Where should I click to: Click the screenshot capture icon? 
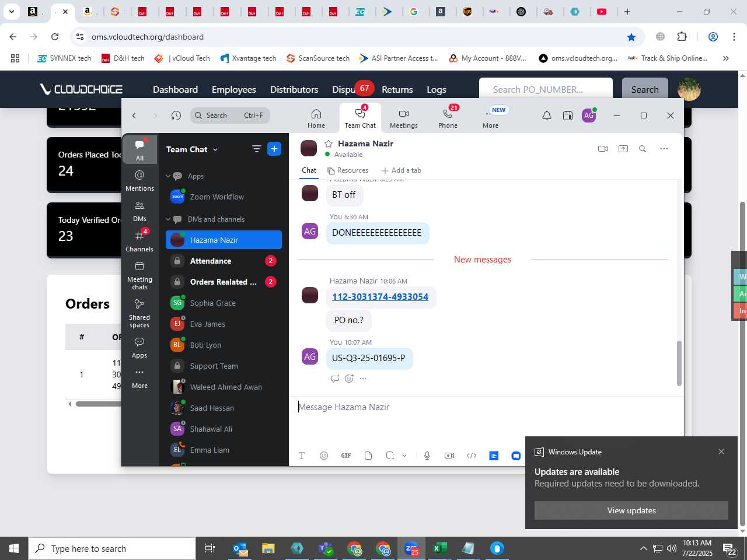coord(390,456)
